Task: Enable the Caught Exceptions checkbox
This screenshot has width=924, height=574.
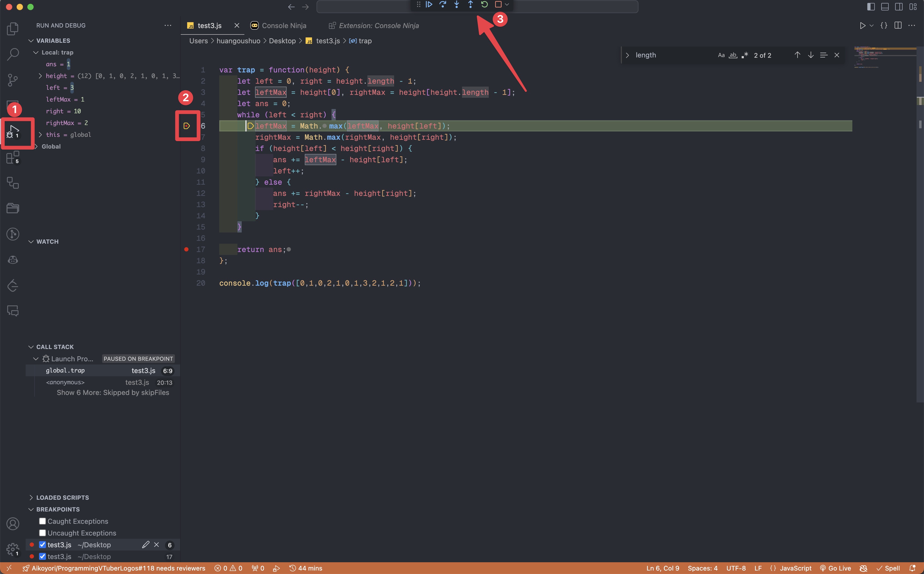Action: tap(43, 521)
